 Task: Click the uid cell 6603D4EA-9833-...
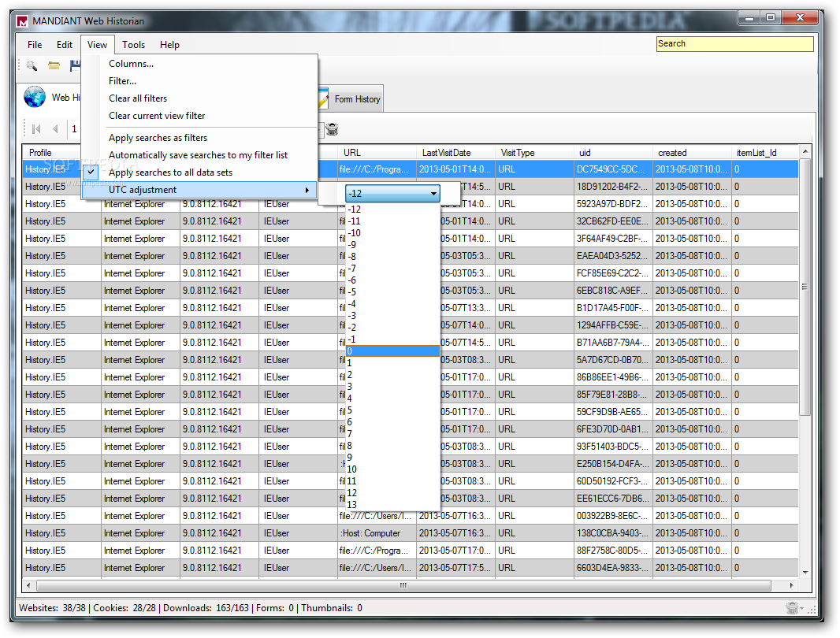coord(612,568)
